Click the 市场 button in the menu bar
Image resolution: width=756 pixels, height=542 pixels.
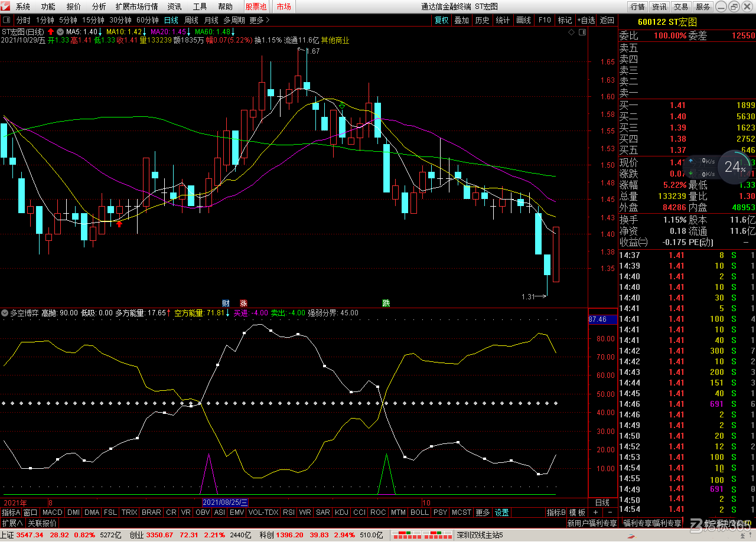coord(283,6)
